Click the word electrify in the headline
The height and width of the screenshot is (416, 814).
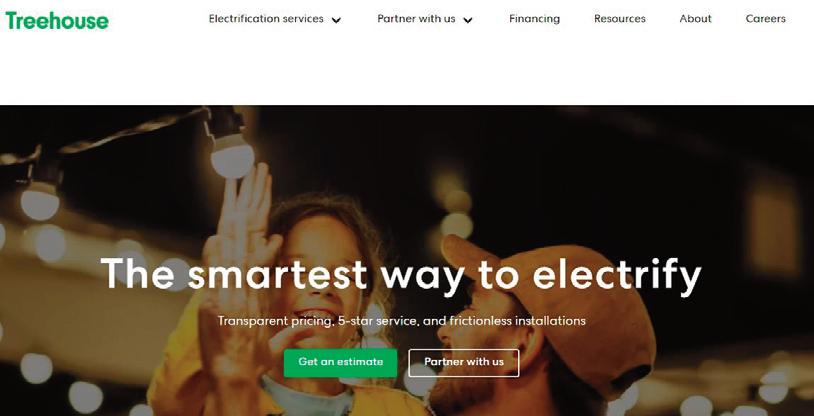(617, 274)
